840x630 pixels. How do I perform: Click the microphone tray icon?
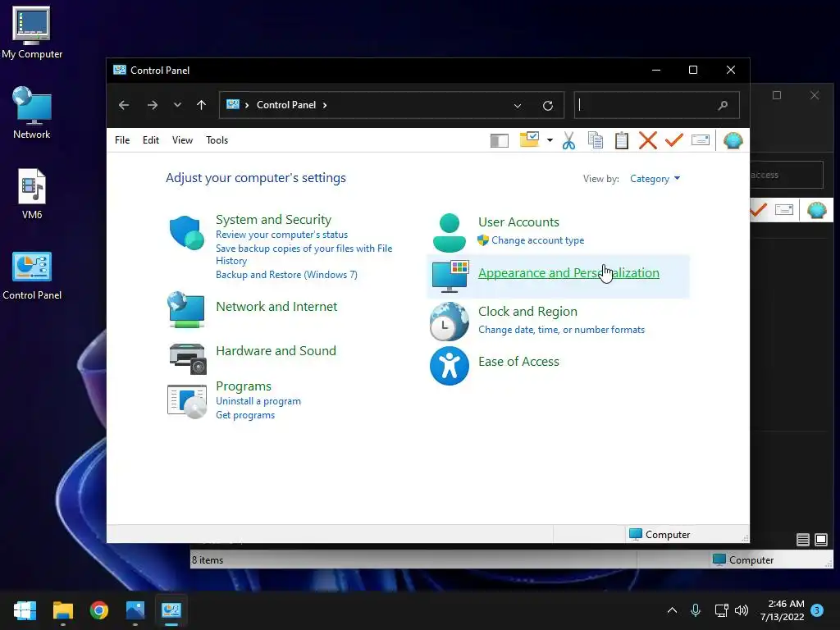(696, 610)
